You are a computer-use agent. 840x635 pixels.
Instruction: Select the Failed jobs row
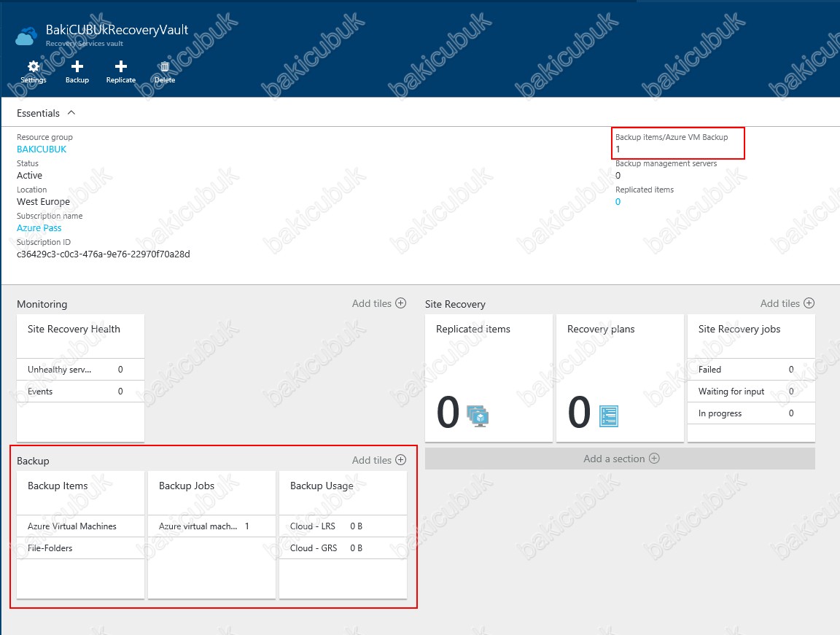(751, 370)
